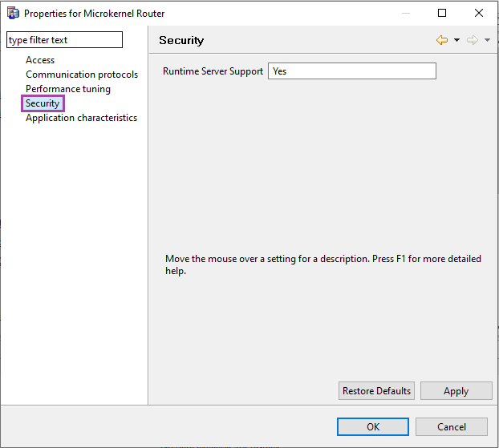Apply the current Security settings
The height and width of the screenshot is (448, 499).
[456, 391]
